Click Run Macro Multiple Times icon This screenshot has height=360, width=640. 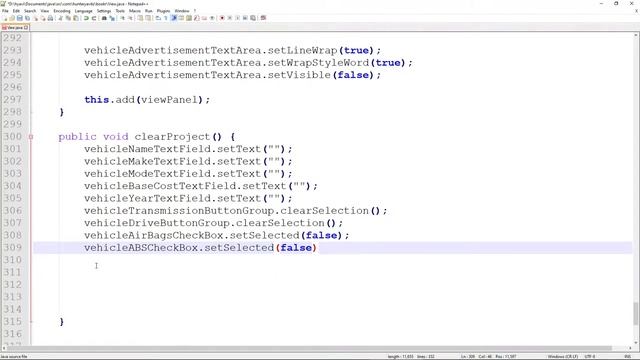point(245,18)
